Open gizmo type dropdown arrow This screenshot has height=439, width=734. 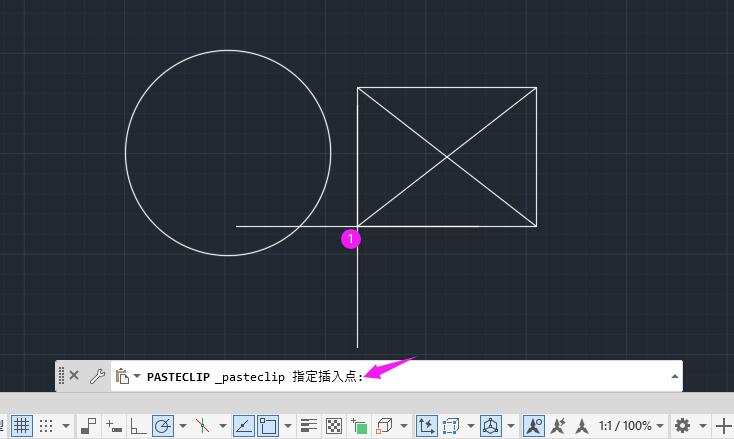(511, 426)
